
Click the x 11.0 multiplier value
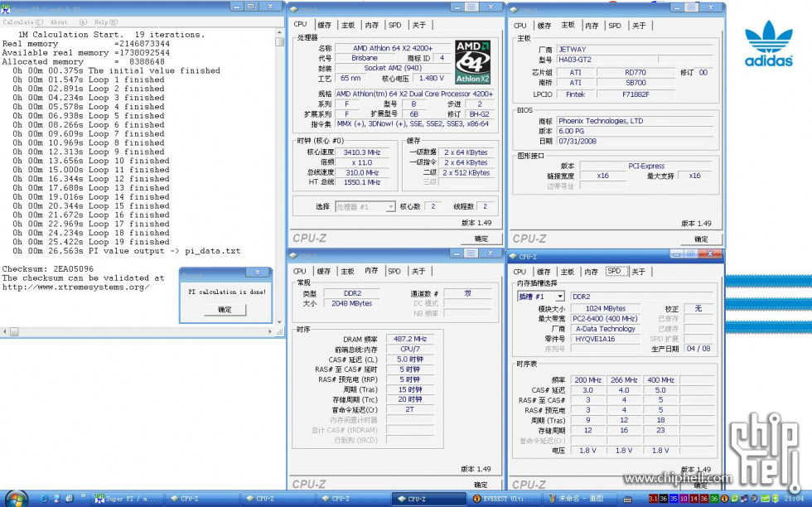coord(361,162)
